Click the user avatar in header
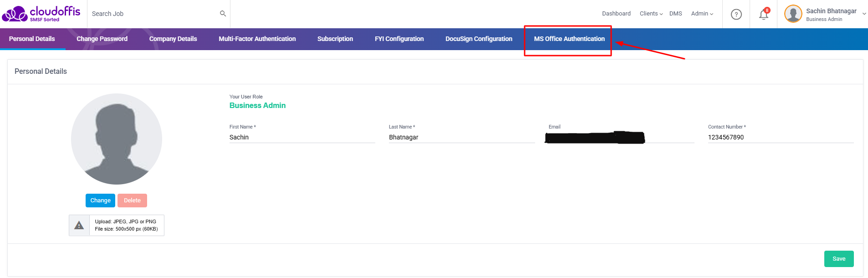 click(793, 14)
